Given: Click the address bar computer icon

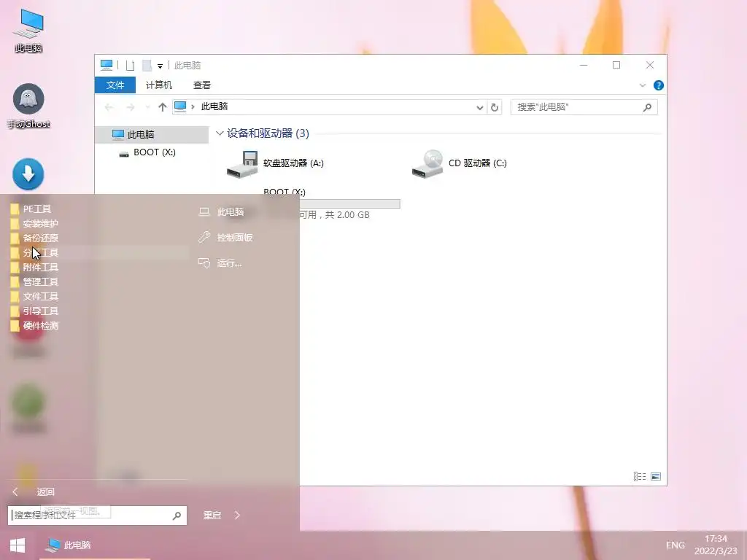Looking at the screenshot, I should pos(180,106).
